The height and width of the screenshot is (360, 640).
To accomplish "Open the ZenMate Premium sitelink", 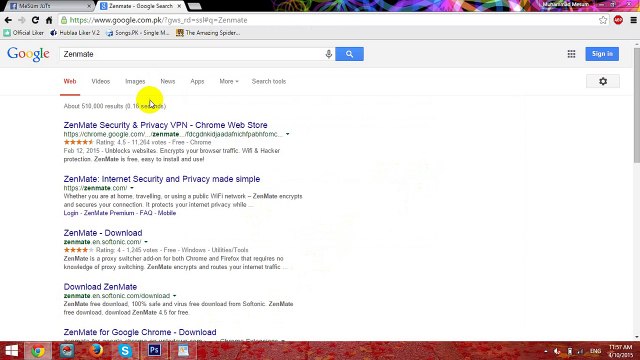I will pyautogui.click(x=109, y=213).
